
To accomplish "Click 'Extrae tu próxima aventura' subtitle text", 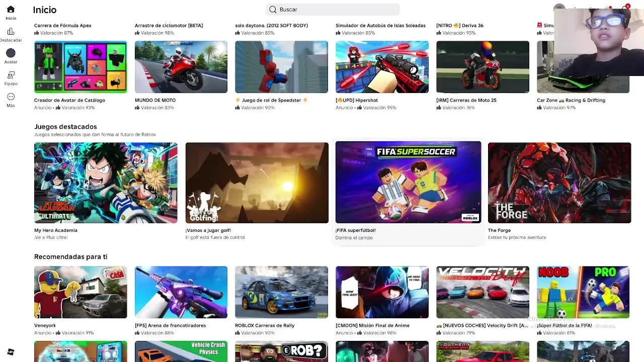I will (x=517, y=237).
